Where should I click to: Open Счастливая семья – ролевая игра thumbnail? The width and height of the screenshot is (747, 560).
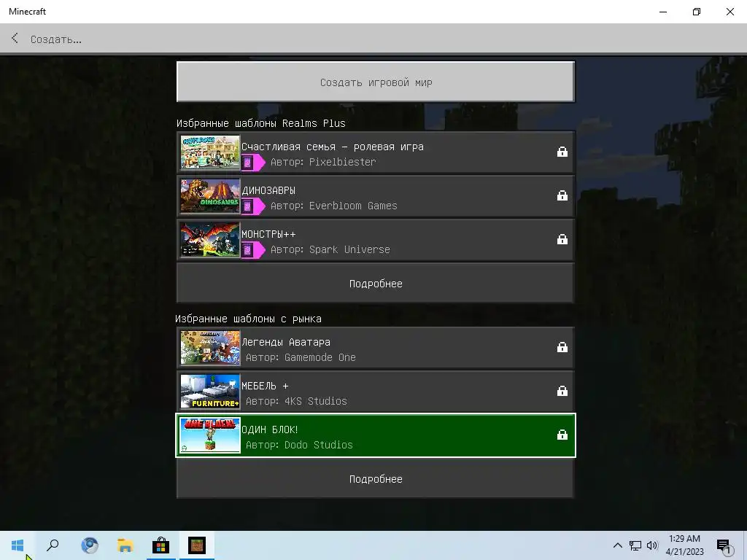(x=209, y=152)
